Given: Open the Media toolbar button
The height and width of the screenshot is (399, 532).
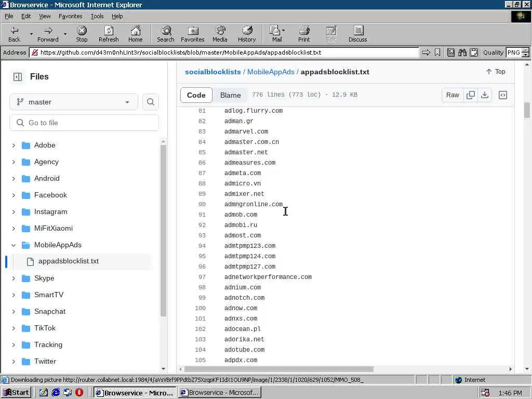Looking at the screenshot, I should (220, 34).
